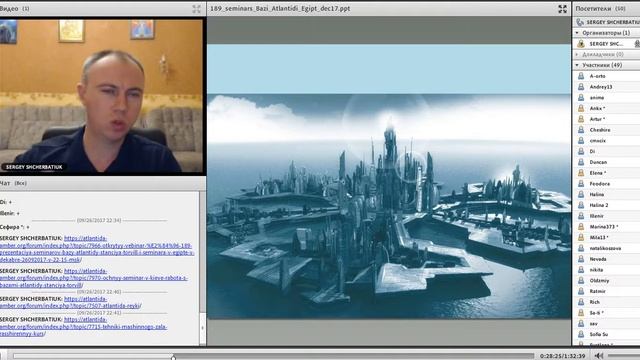This screenshot has height=360, width=640.
Task: Maximize the video pod with its fullscreen icon
Action: point(196,9)
